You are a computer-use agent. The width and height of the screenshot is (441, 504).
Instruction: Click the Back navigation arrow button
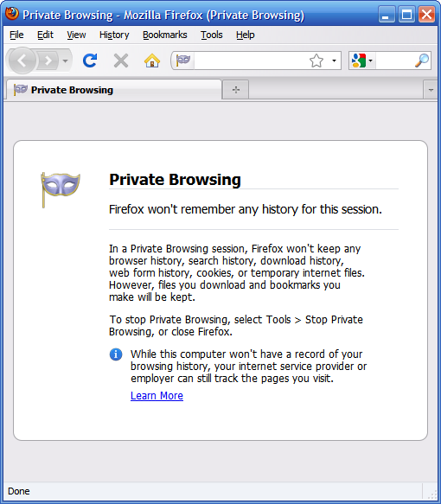pos(22,61)
